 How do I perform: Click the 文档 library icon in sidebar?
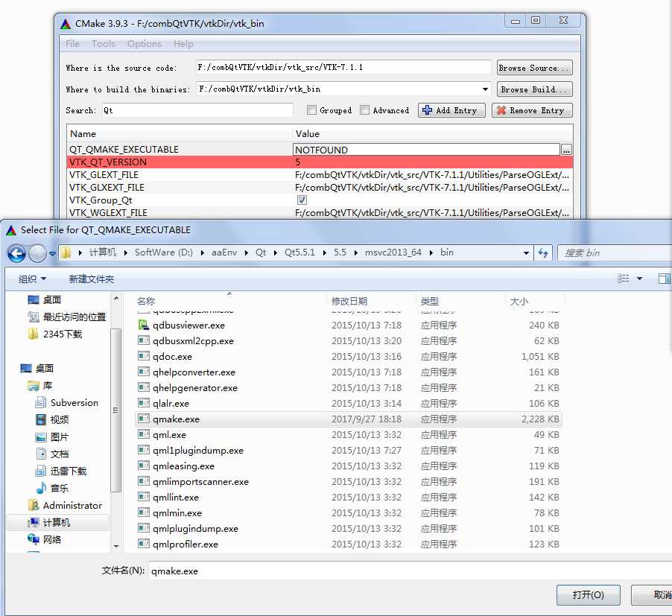pos(41,454)
